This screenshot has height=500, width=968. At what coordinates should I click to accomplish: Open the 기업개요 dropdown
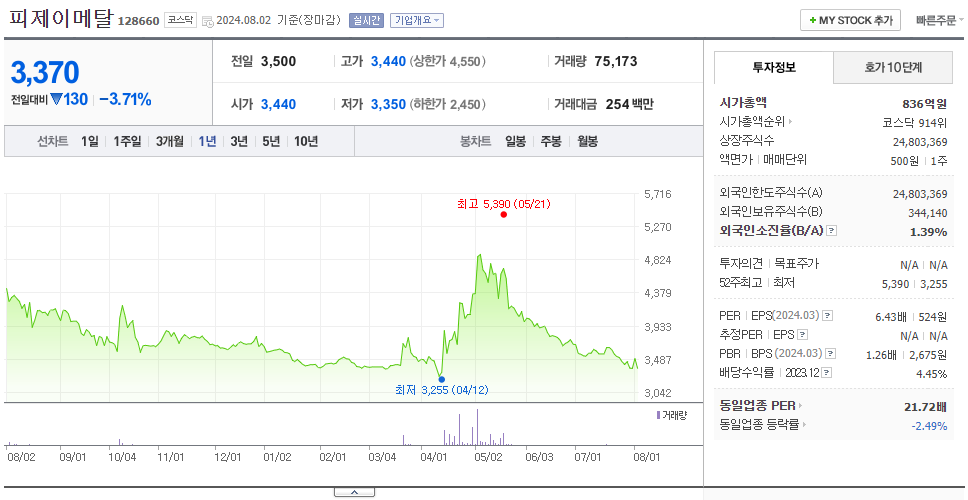[x=417, y=20]
